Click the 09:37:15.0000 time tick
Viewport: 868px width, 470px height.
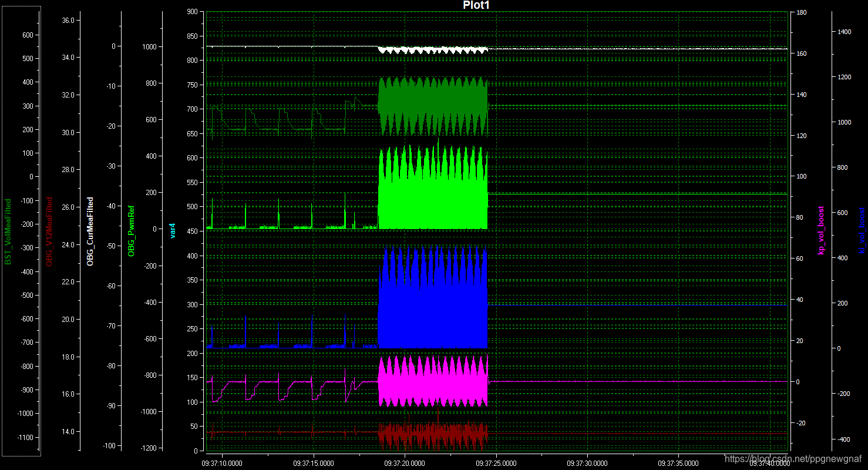(x=314, y=463)
